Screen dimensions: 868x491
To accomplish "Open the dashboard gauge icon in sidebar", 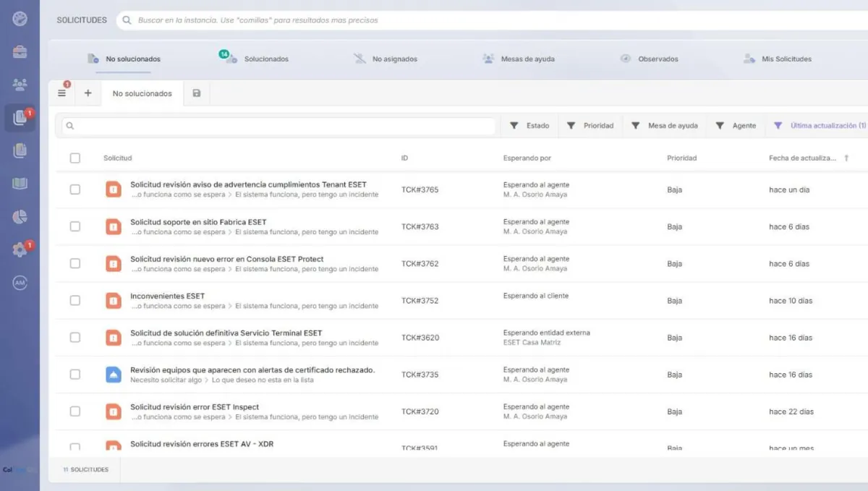I will tap(20, 18).
